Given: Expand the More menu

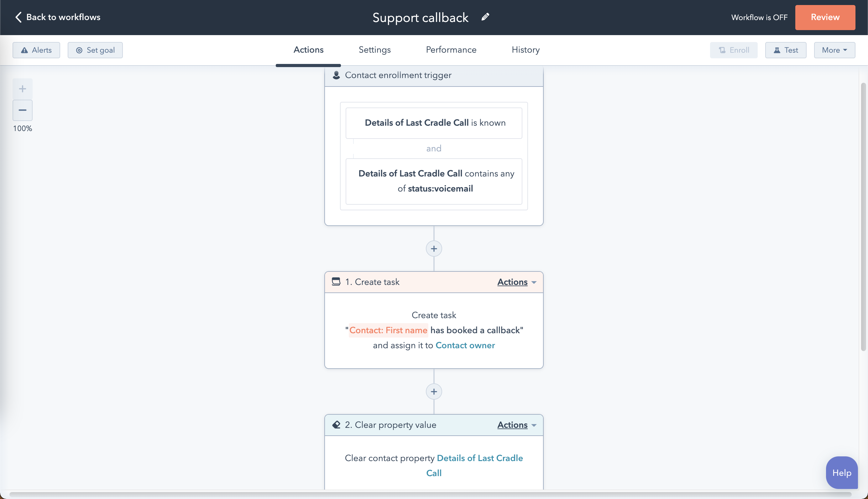Looking at the screenshot, I should [x=834, y=50].
